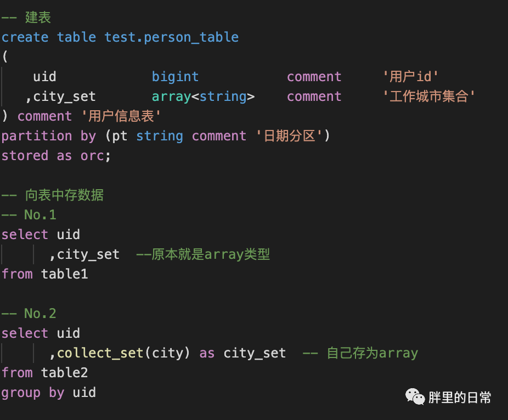Viewport: 508px width, 420px height.
Task: Click the 'stored as orc' line
Action: point(56,156)
